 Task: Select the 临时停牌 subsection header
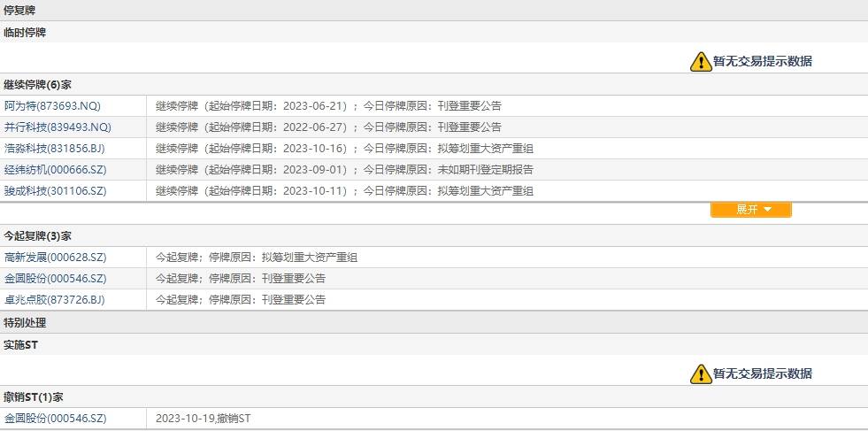click(x=25, y=32)
